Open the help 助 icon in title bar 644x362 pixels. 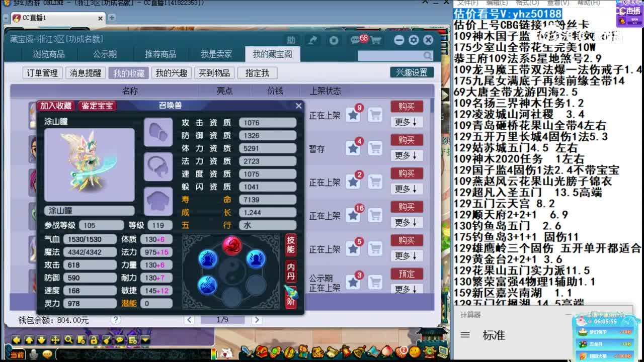[x=291, y=40]
